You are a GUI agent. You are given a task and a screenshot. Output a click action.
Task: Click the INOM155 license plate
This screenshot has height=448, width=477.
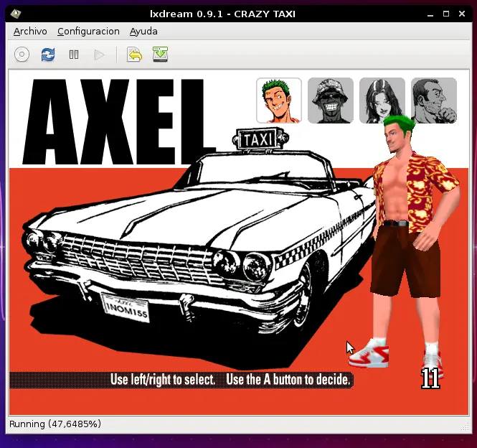pyautogui.click(x=125, y=307)
